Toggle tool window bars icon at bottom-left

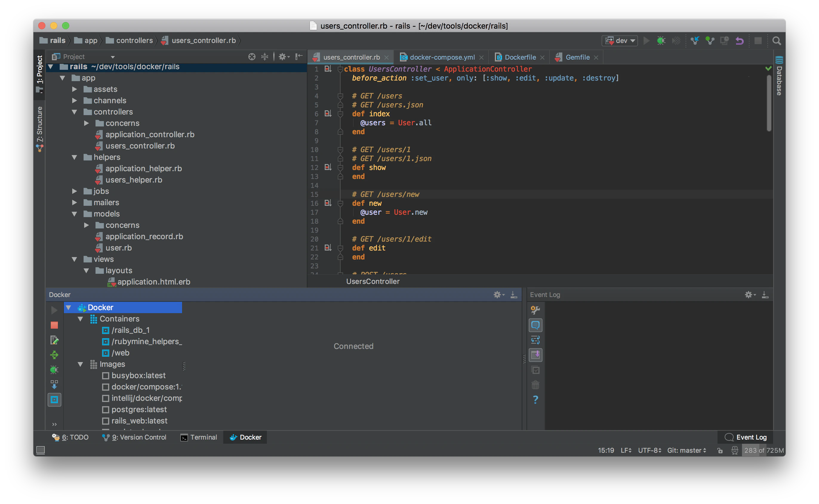tap(41, 451)
